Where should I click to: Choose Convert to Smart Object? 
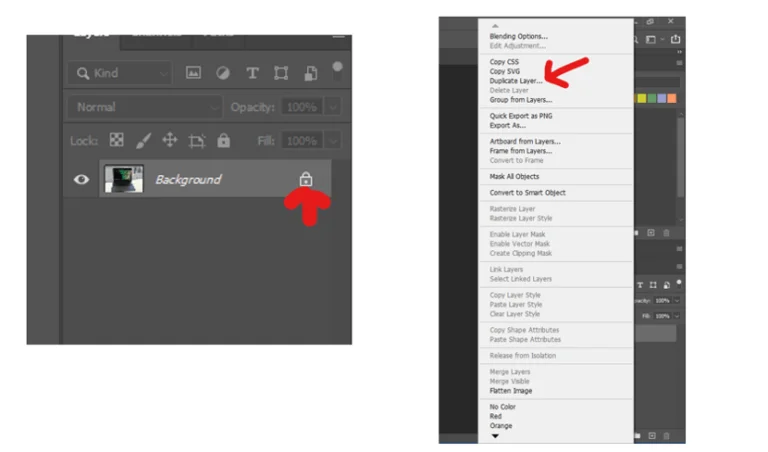528,193
